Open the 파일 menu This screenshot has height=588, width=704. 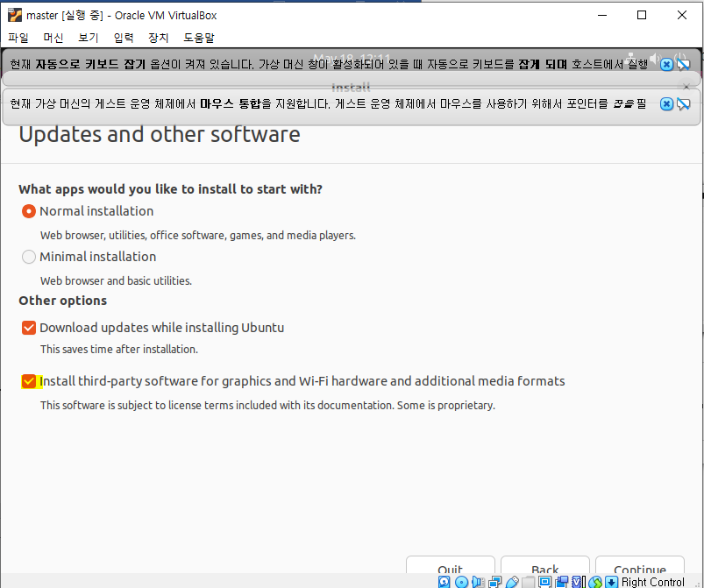tap(18, 38)
